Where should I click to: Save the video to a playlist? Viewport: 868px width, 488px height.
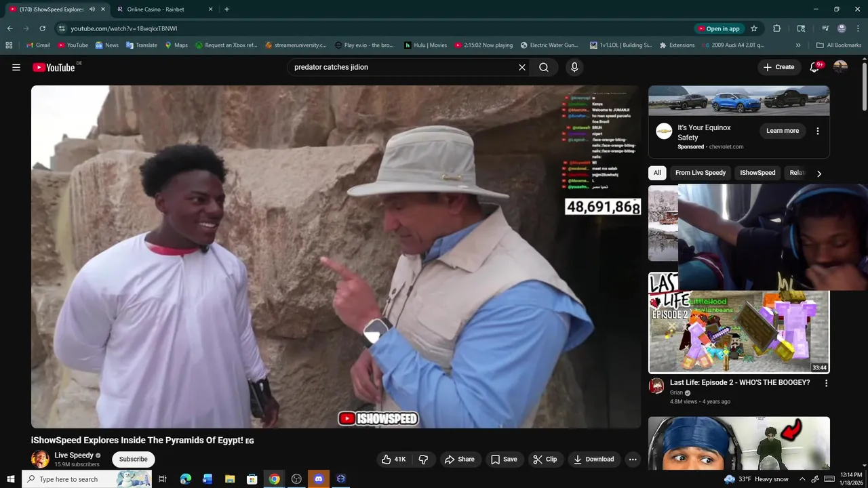click(x=504, y=459)
